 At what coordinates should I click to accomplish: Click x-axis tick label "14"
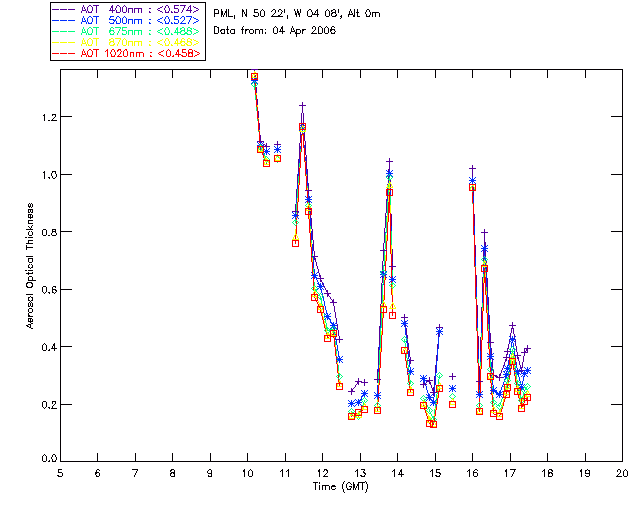coord(398,473)
